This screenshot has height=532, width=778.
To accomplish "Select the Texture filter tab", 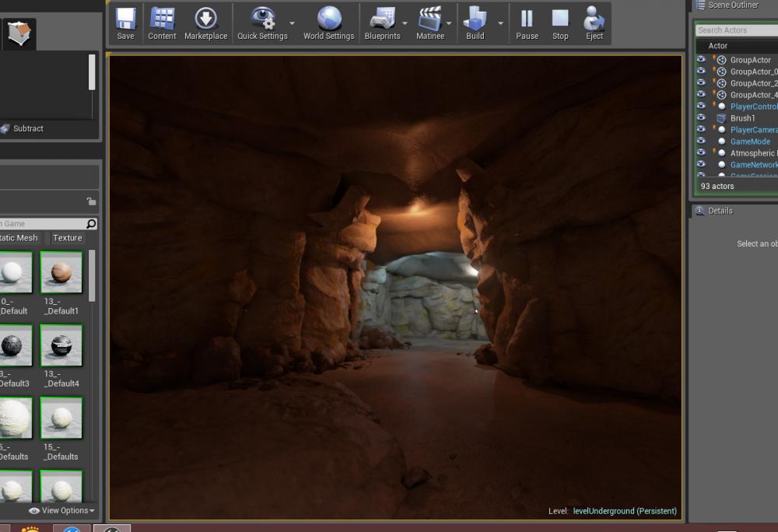I will pyautogui.click(x=68, y=238).
